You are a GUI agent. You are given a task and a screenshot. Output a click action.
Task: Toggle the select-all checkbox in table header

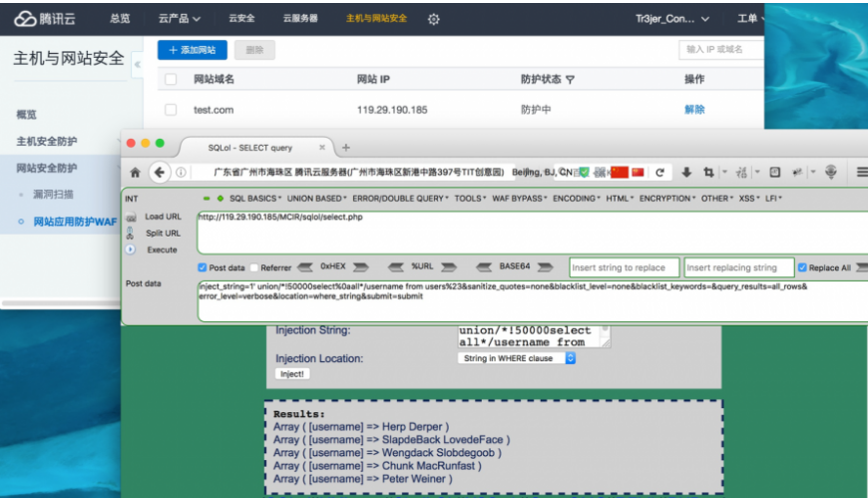[171, 79]
